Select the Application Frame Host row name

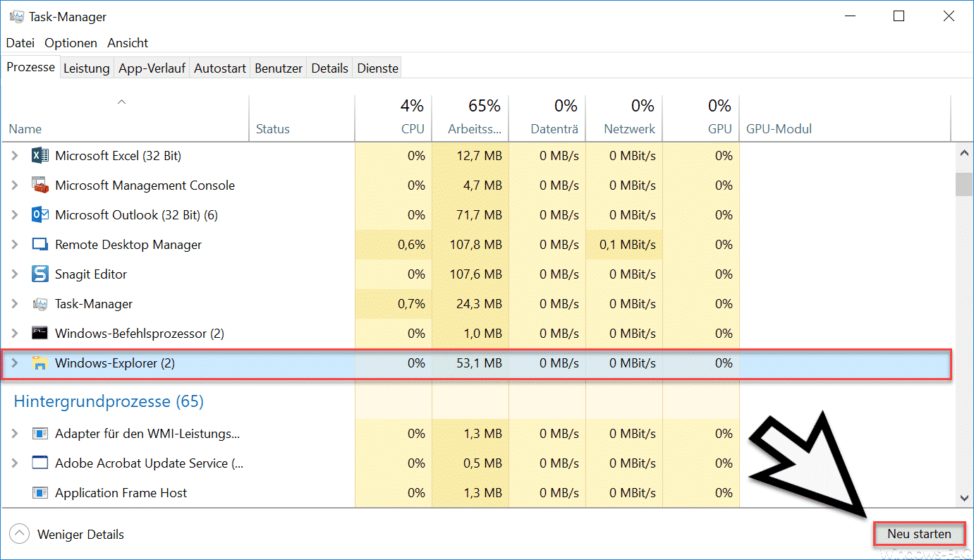[x=121, y=493]
